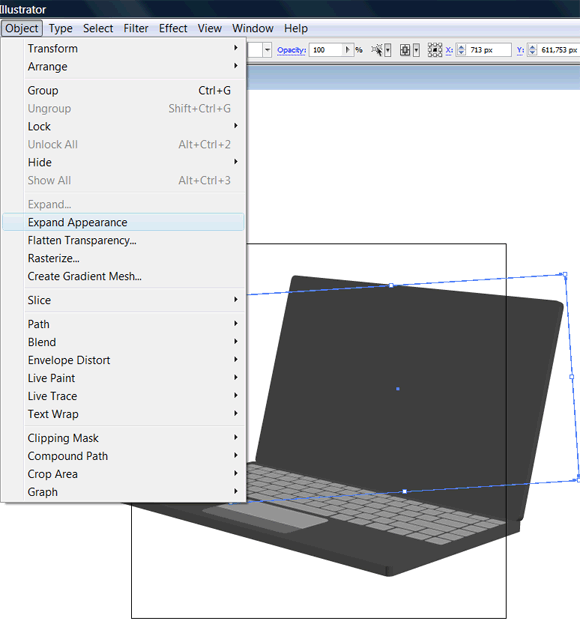Open the Opacity slider arrow
580x636 pixels.
(347, 50)
